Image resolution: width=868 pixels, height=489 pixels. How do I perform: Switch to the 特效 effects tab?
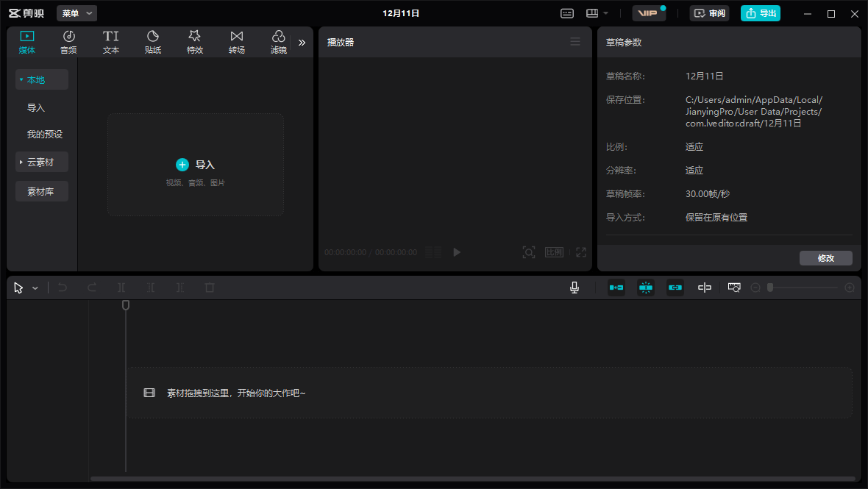195,42
